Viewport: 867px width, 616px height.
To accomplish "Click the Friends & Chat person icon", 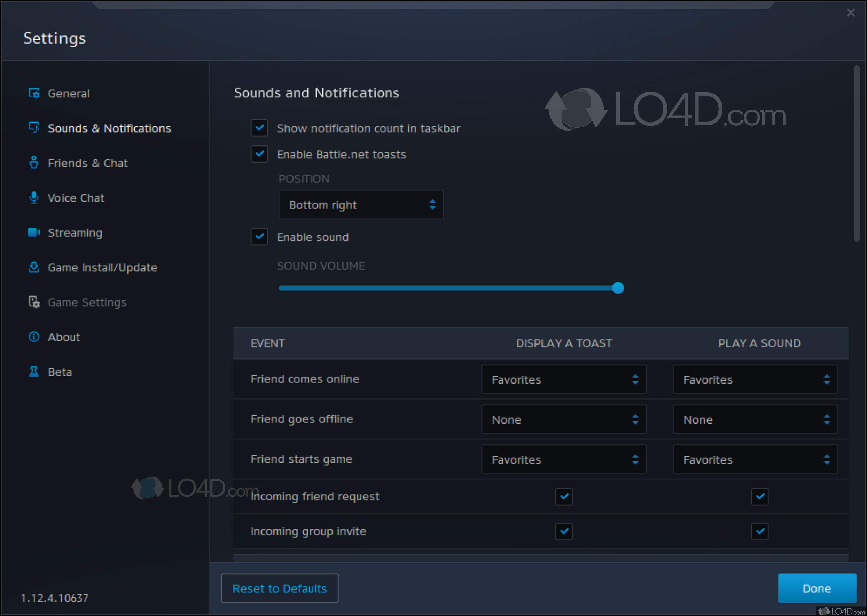I will (34, 163).
